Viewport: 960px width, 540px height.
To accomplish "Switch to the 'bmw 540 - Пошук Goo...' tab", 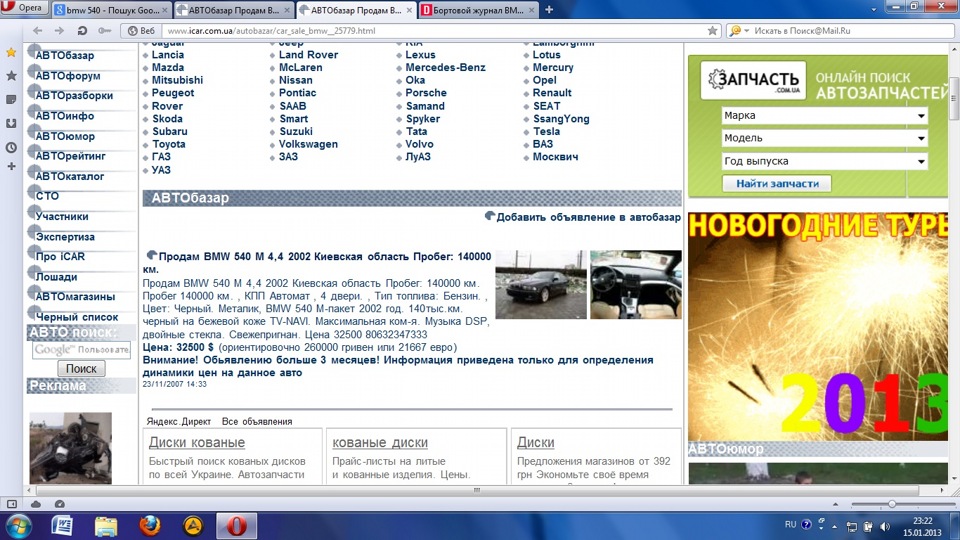I will pyautogui.click(x=111, y=10).
